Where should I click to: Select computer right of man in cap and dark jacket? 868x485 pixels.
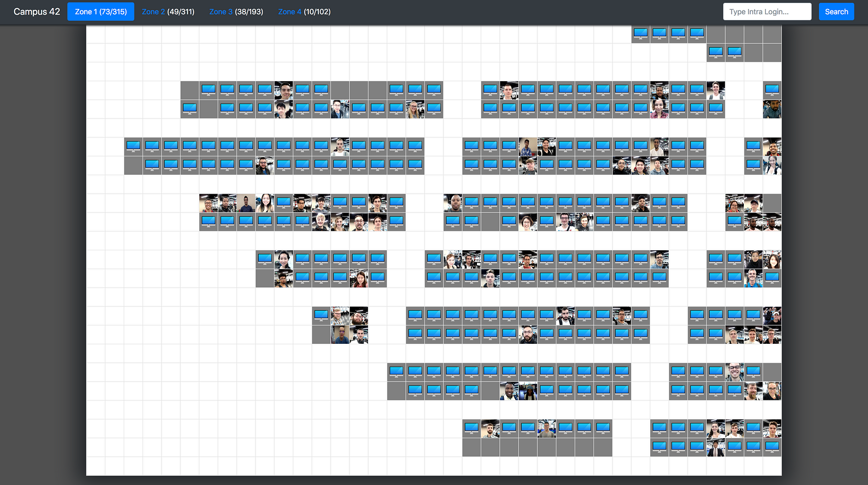660,203
